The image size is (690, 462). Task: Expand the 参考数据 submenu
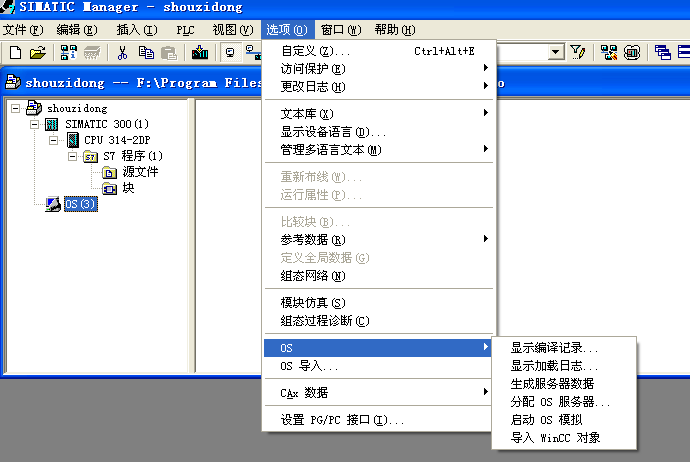point(485,239)
